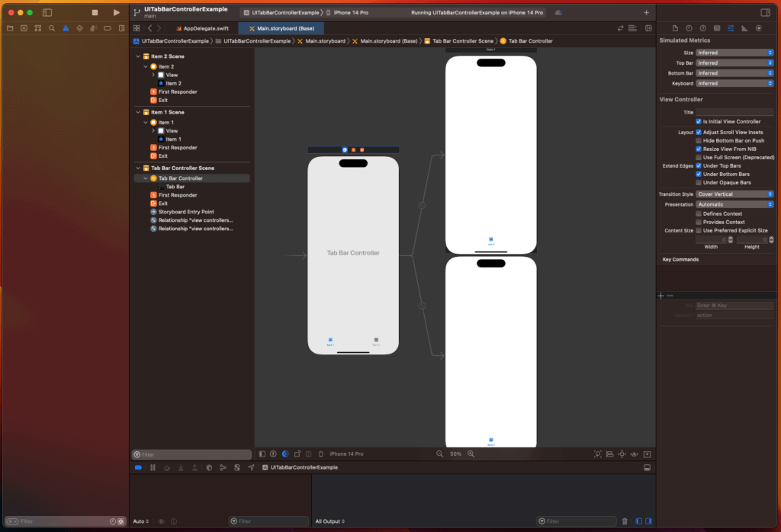The width and height of the screenshot is (781, 532).
Task: Collapse the Item 2 Scene disclosure
Action: click(138, 56)
